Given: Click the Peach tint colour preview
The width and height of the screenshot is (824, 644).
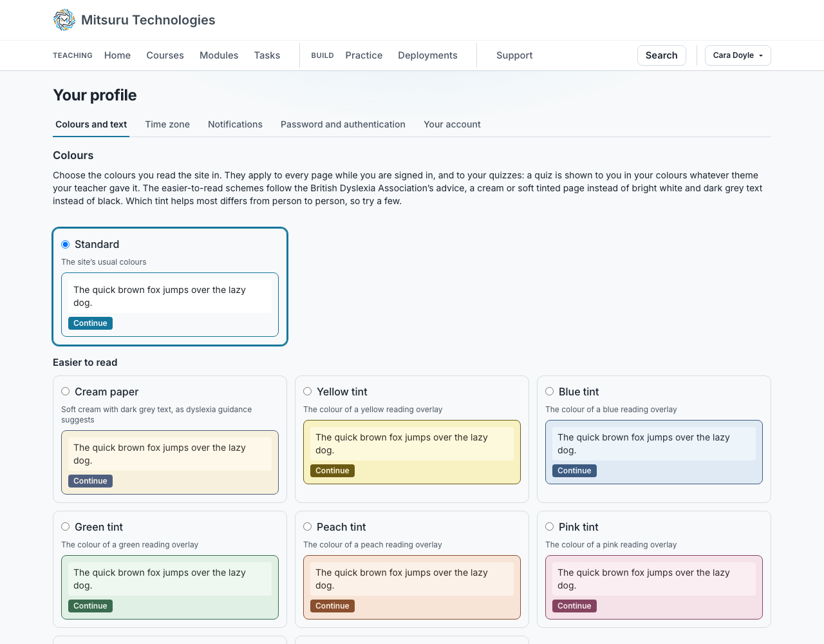Looking at the screenshot, I should click(412, 587).
